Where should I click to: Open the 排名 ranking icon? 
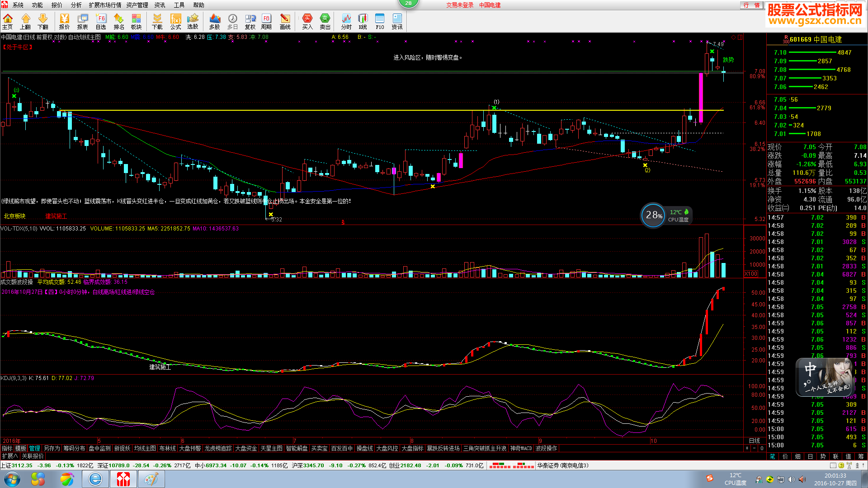point(119,21)
